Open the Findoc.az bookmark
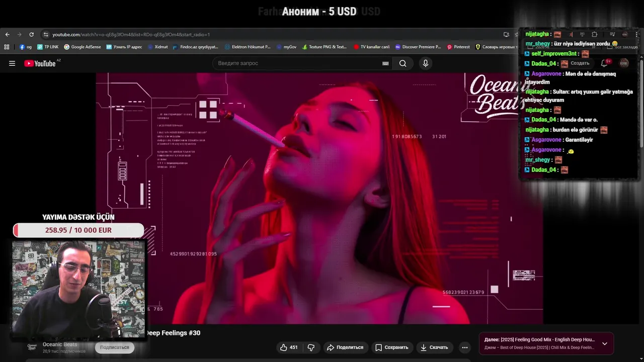 [196, 47]
